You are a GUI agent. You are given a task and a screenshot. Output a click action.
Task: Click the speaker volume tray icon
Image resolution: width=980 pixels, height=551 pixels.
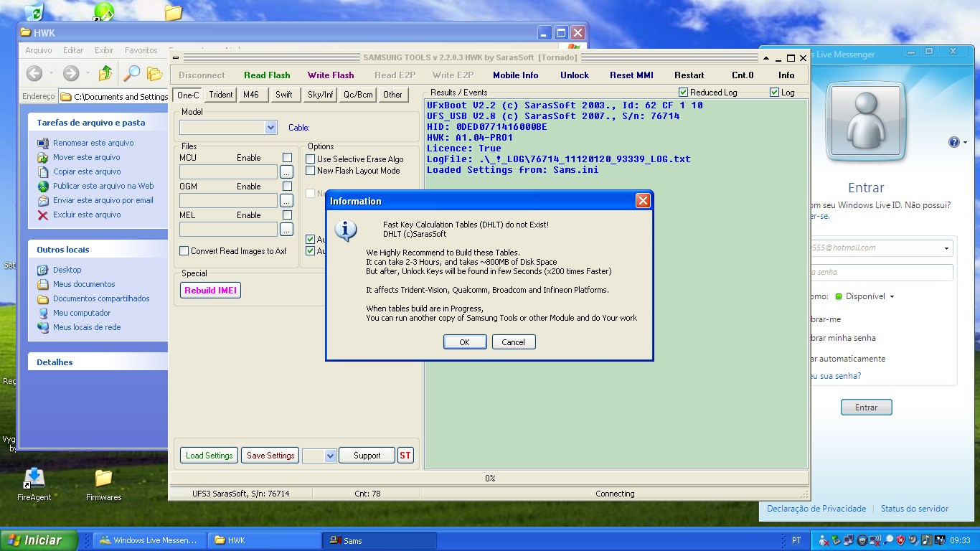(913, 540)
